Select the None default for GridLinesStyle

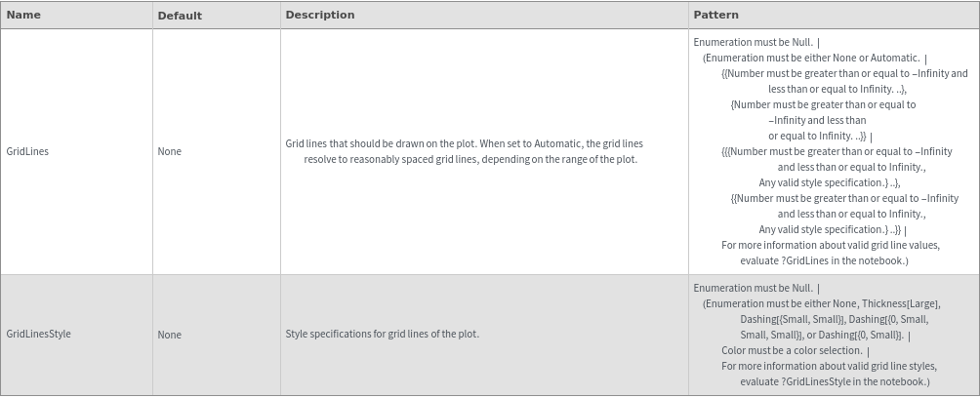click(x=169, y=335)
